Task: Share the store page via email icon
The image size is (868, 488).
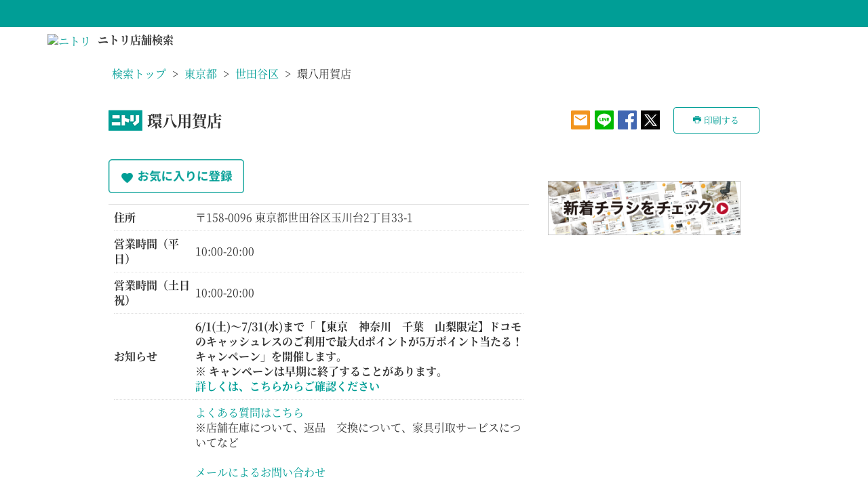Action: tap(580, 120)
